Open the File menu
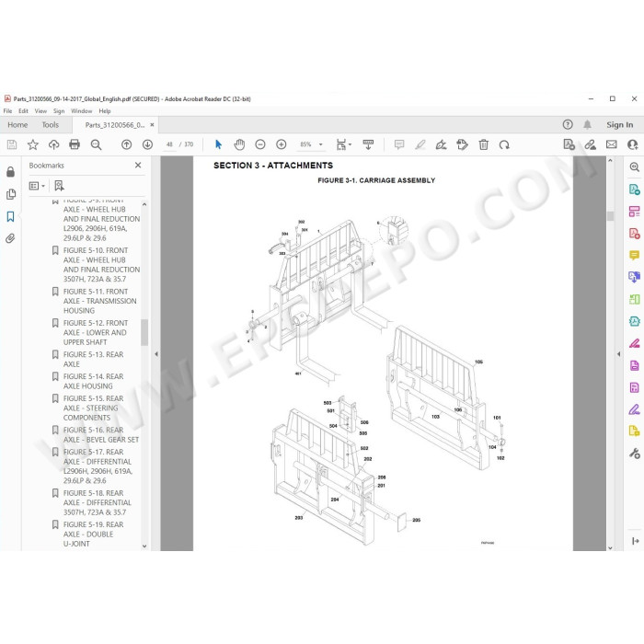644x644 pixels. click(7, 111)
